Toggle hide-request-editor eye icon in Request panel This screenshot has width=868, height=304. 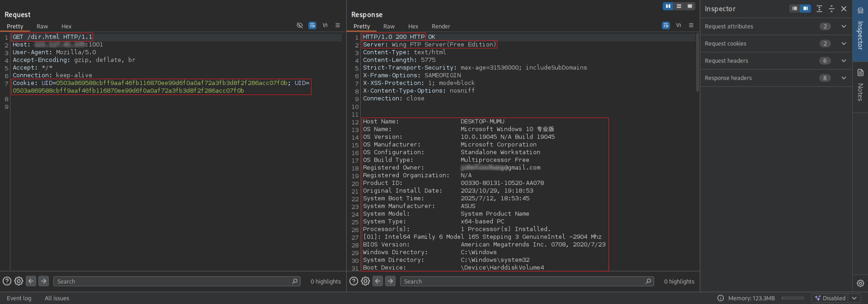[x=299, y=25]
